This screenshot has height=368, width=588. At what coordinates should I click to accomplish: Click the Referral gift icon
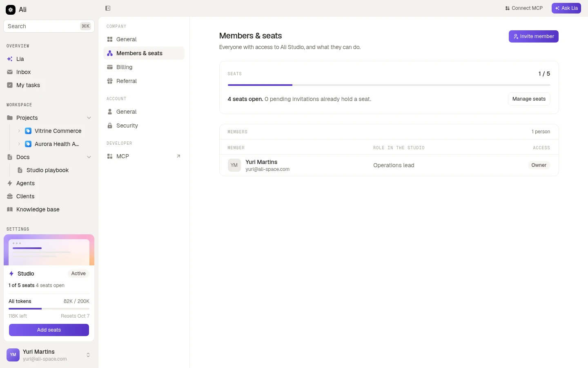tap(110, 81)
